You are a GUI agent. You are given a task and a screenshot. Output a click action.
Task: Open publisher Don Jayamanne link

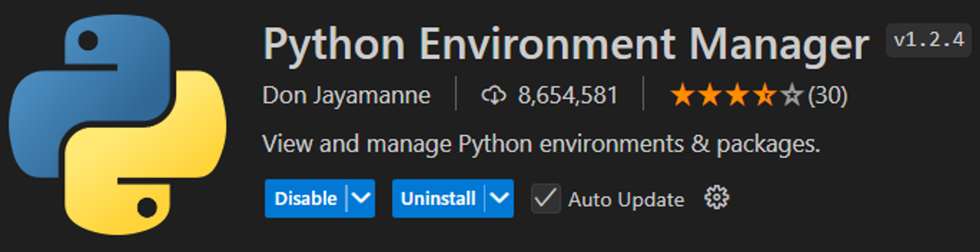coord(346,95)
